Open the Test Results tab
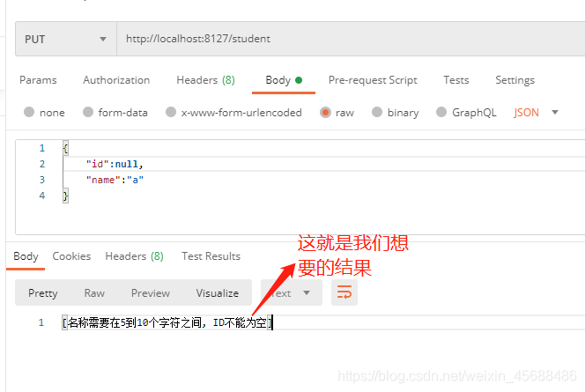Screen dimensions: 585x392 click(x=211, y=256)
